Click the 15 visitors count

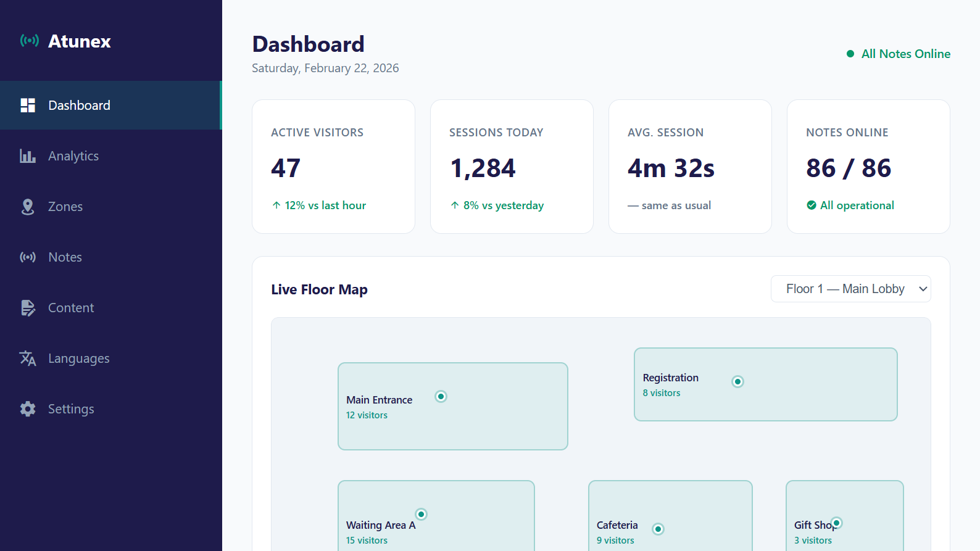[367, 541]
